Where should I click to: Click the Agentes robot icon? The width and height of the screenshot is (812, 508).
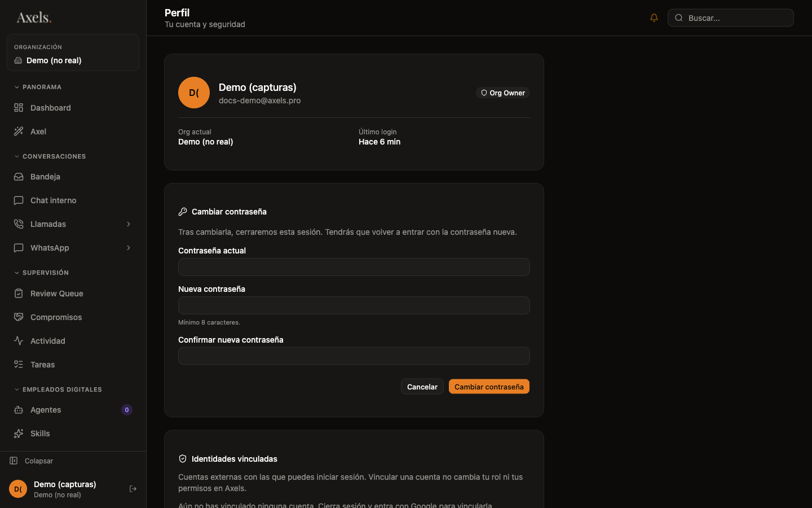pos(19,410)
